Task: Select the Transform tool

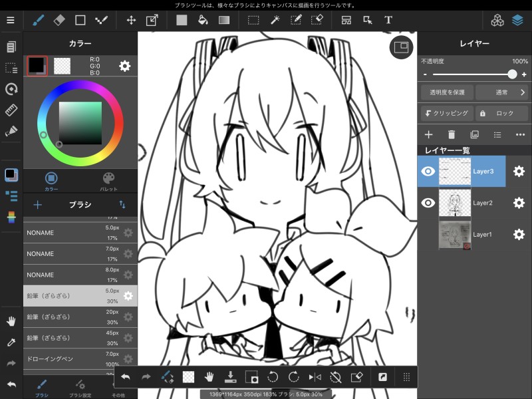Action: (152, 21)
